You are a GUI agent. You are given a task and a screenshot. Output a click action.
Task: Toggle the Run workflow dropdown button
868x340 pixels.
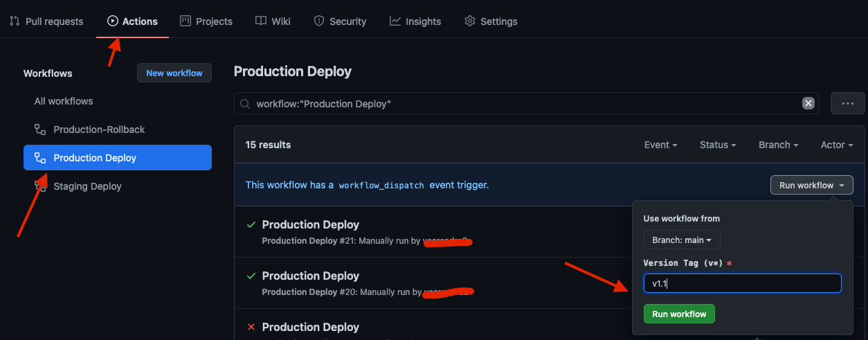(x=811, y=185)
